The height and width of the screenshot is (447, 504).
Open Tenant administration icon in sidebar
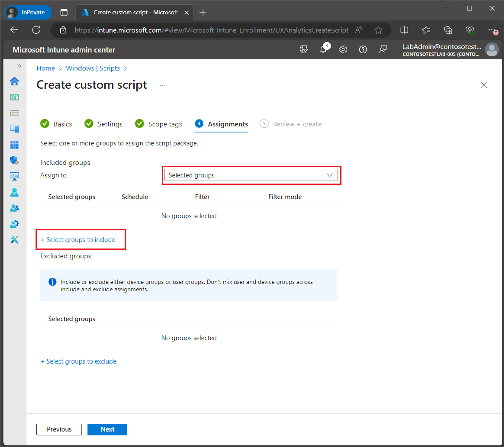click(15, 224)
